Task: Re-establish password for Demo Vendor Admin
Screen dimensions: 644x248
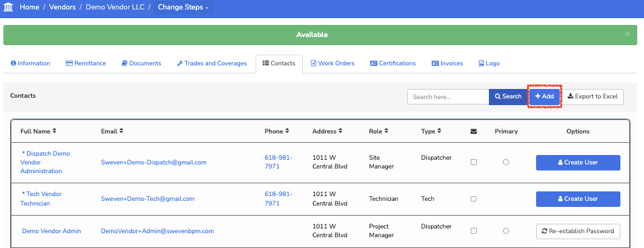Action: click(x=578, y=230)
